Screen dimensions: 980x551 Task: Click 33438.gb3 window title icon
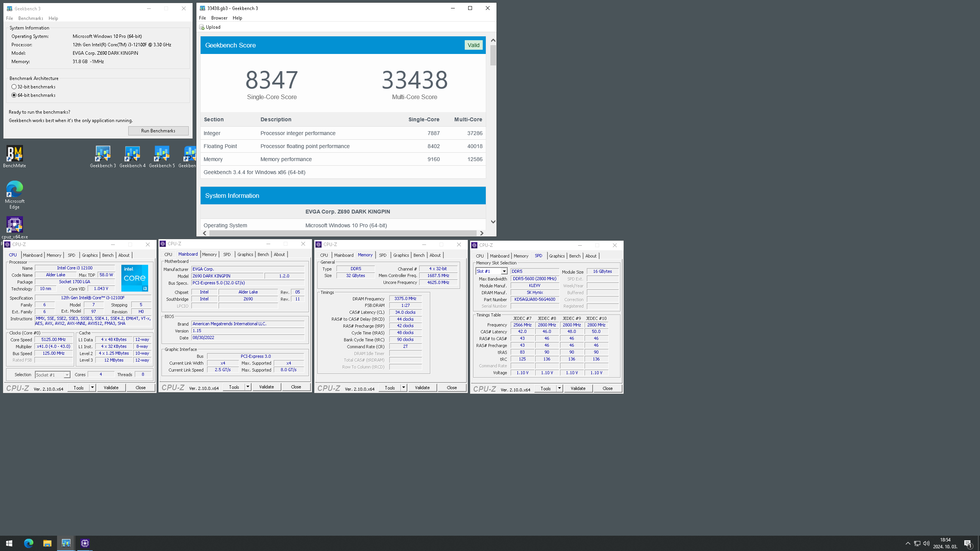pyautogui.click(x=203, y=8)
